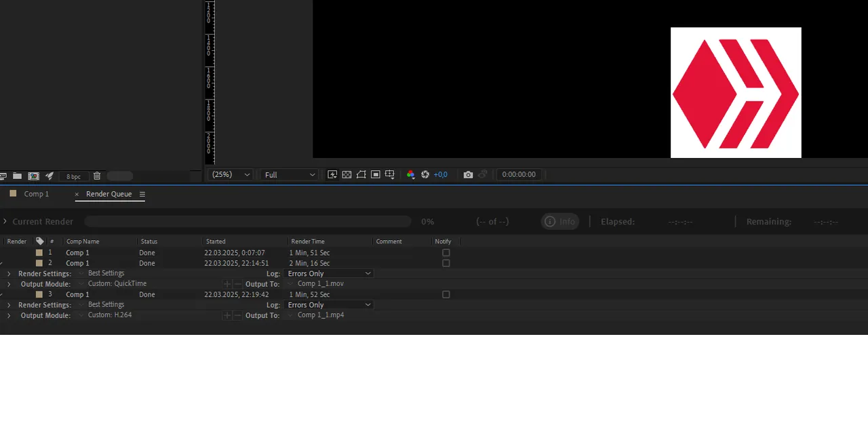Click the Render Time column header
This screenshot has width=868, height=423.
click(307, 241)
